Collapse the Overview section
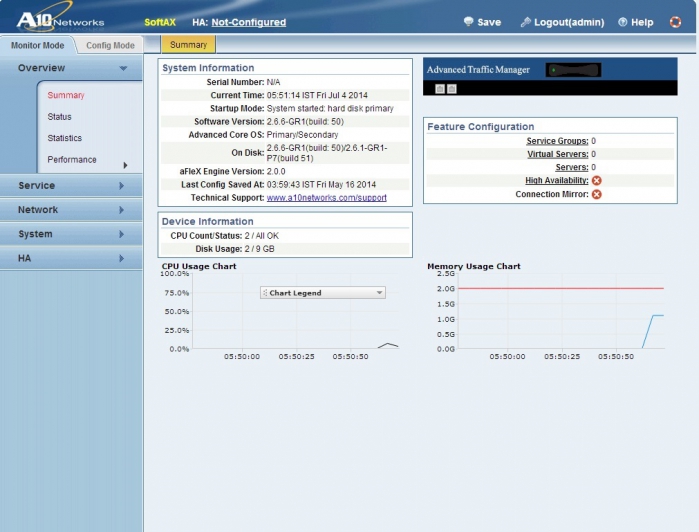 point(123,68)
